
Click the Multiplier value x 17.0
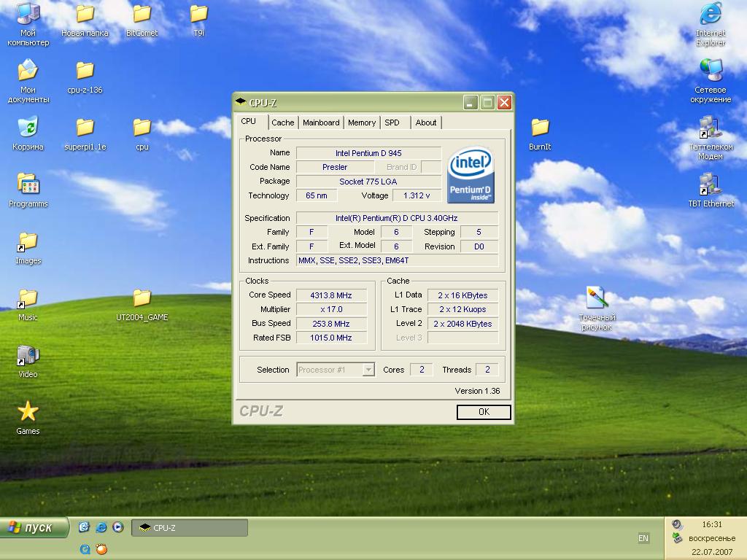click(331, 309)
